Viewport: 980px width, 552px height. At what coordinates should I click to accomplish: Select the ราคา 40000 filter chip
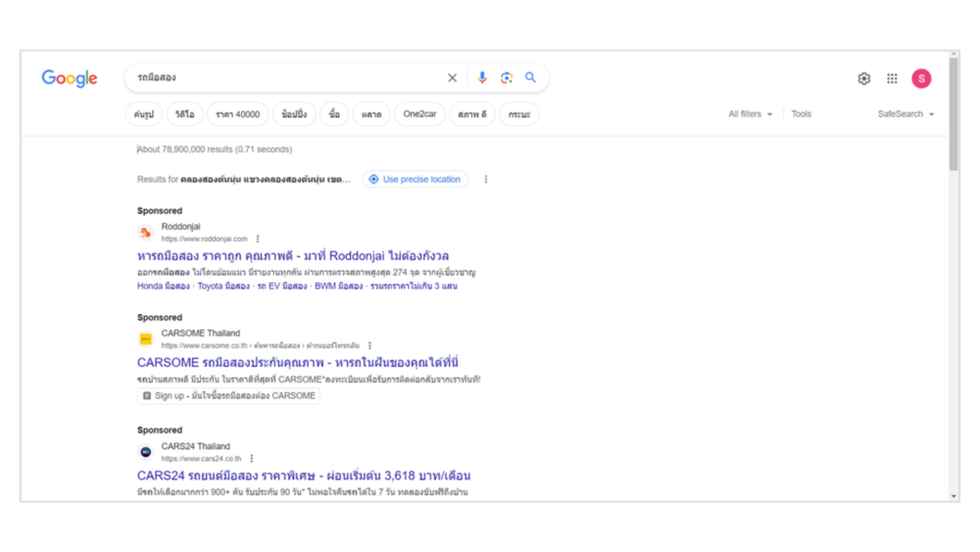click(x=237, y=115)
